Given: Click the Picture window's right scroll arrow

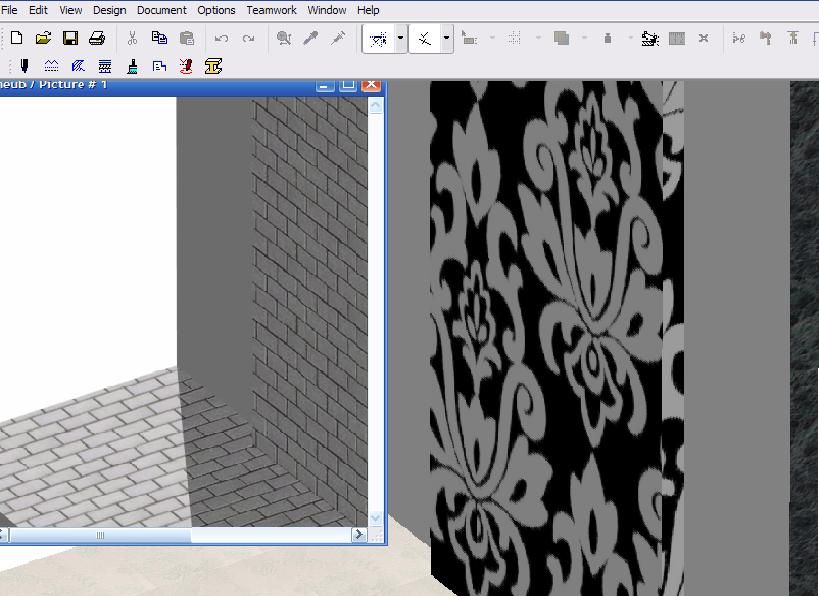Looking at the screenshot, I should point(359,535).
